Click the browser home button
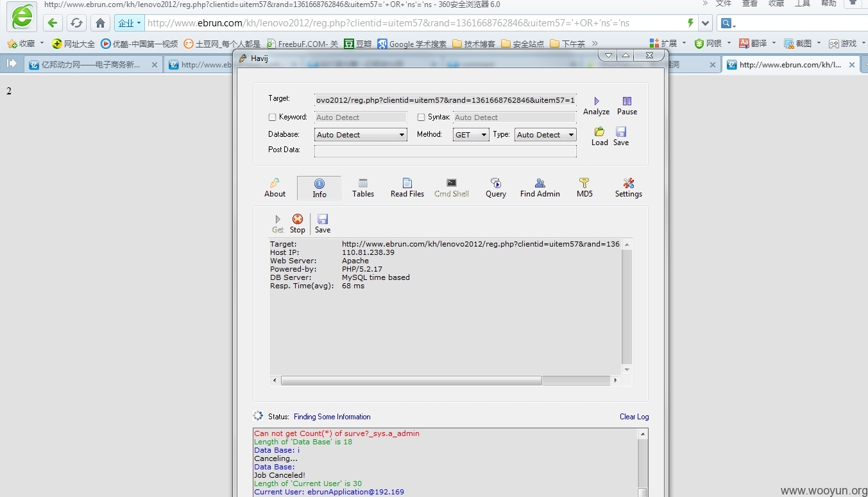Image resolution: width=868 pixels, height=497 pixels. (100, 23)
